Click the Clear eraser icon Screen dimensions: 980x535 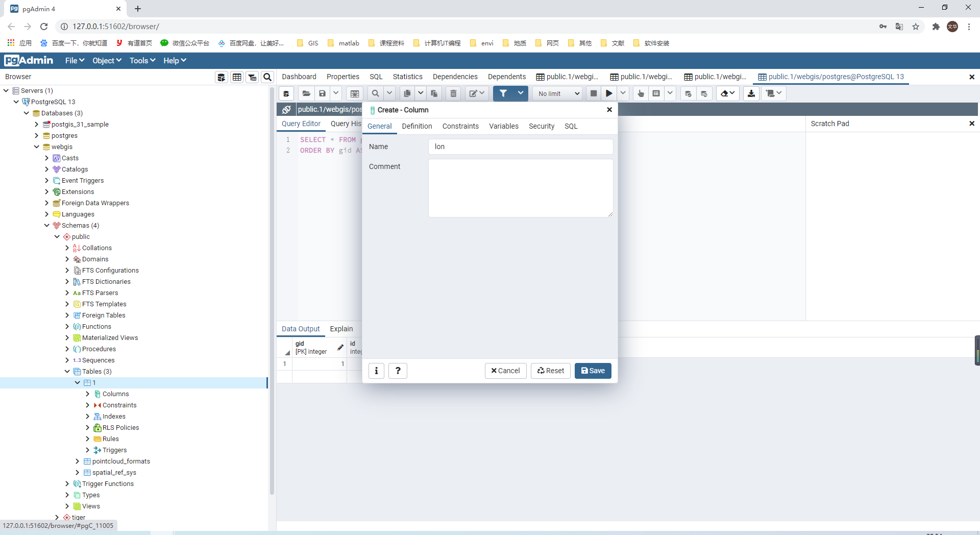click(727, 93)
